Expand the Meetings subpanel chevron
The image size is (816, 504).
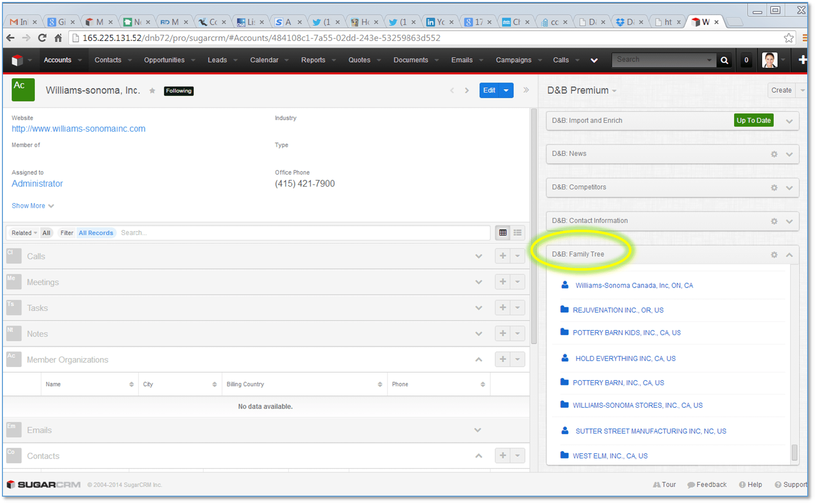click(x=479, y=282)
